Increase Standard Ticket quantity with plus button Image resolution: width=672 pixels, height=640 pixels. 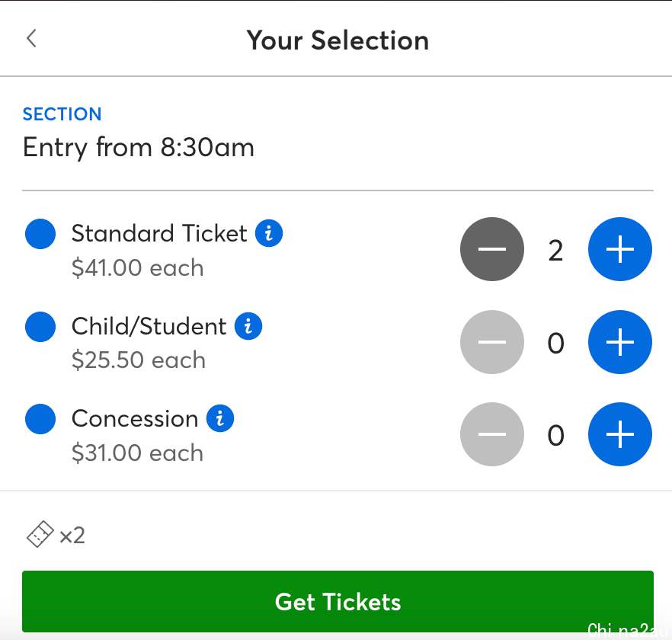[619, 249]
